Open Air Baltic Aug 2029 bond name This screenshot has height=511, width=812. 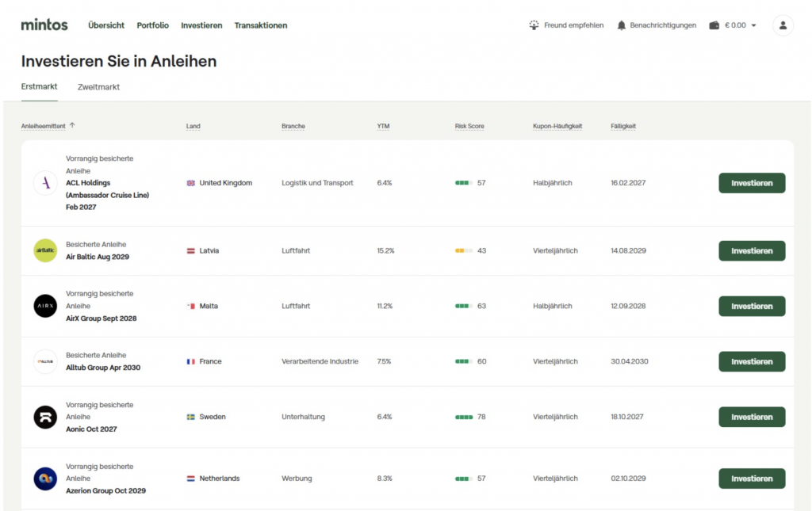(98, 257)
